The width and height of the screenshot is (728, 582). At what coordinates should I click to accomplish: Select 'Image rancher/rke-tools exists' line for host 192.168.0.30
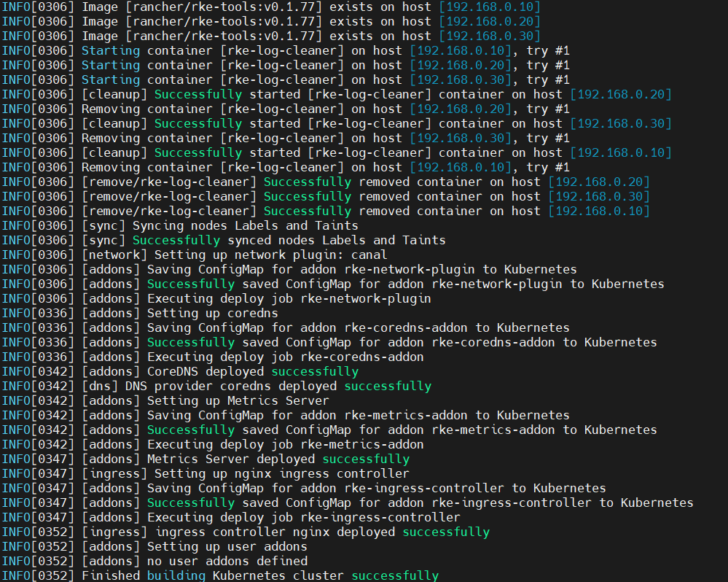pos(272,36)
